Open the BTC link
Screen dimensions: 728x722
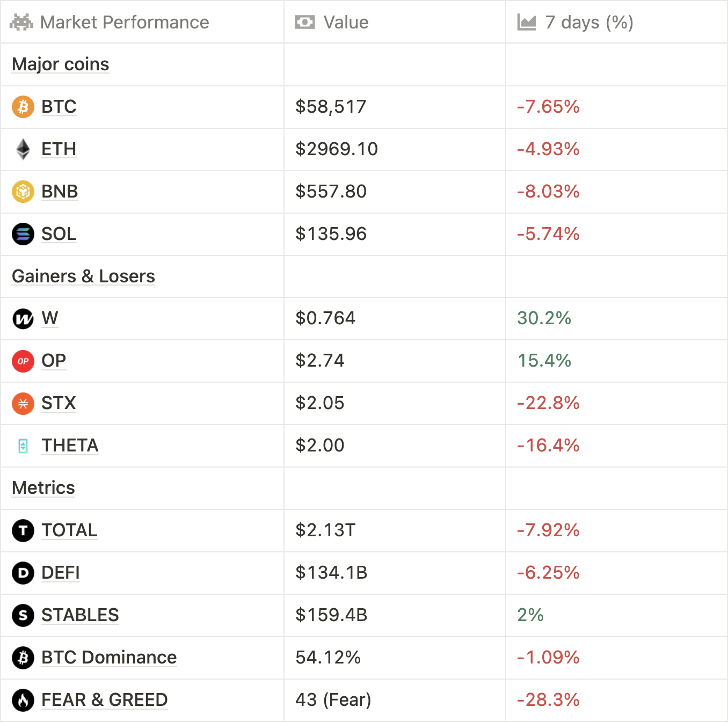tap(59, 107)
